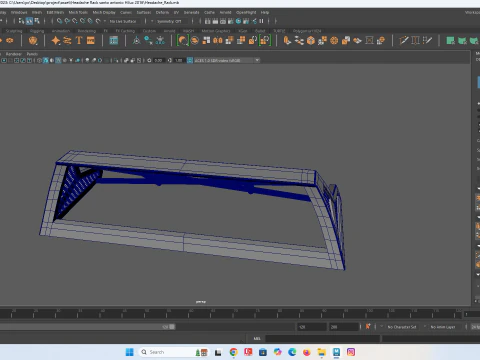Click the green-bracketed cubes shelf icon
This screenshot has height=360, width=480.
(x=265, y=41)
